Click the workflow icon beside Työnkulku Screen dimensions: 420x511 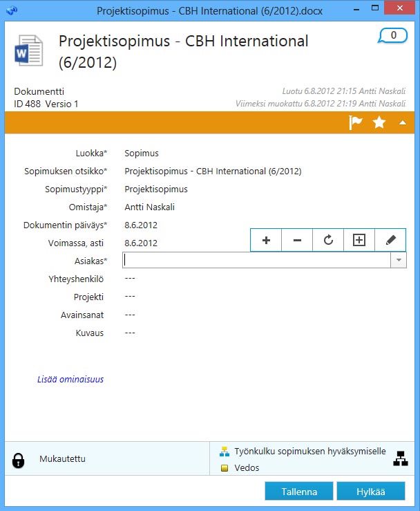click(225, 452)
